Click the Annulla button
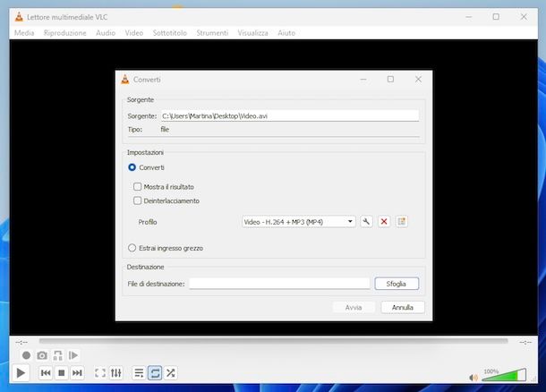 403,307
